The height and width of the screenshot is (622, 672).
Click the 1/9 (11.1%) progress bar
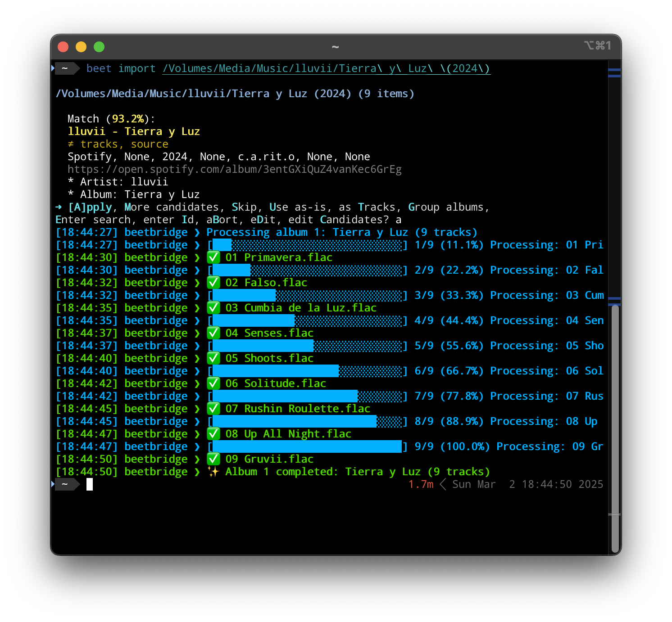(308, 245)
